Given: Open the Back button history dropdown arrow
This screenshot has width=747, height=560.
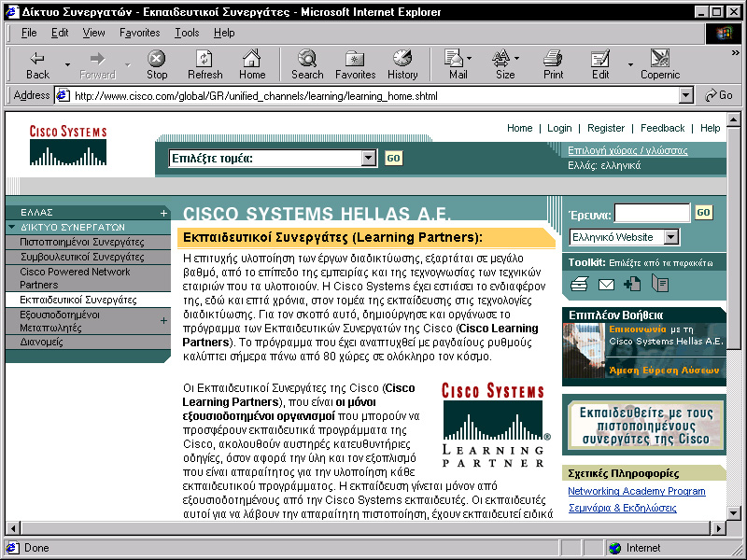Looking at the screenshot, I should (67, 64).
